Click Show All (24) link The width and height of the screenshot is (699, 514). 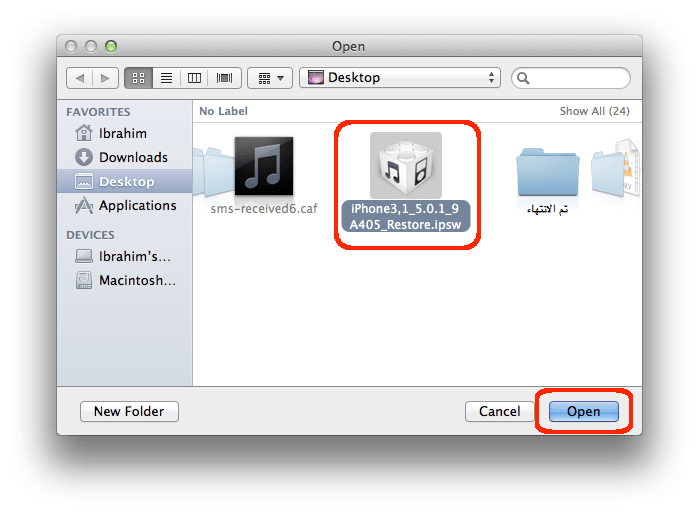point(594,111)
